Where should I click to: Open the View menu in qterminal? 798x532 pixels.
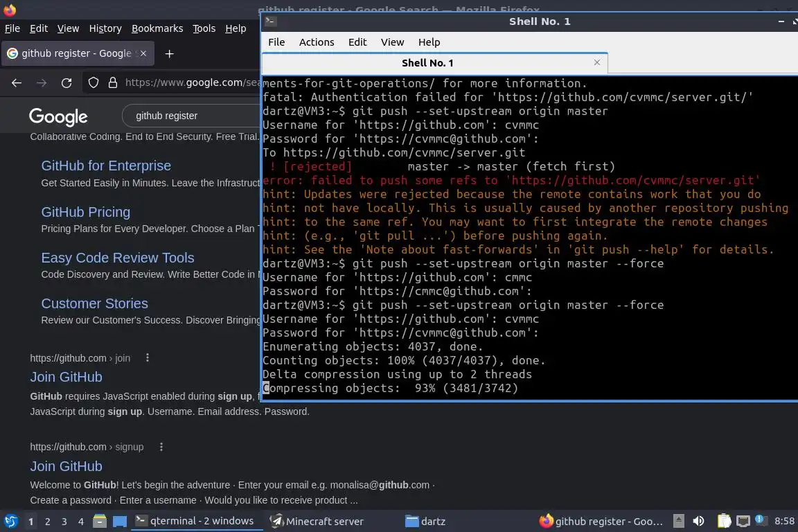tap(392, 42)
